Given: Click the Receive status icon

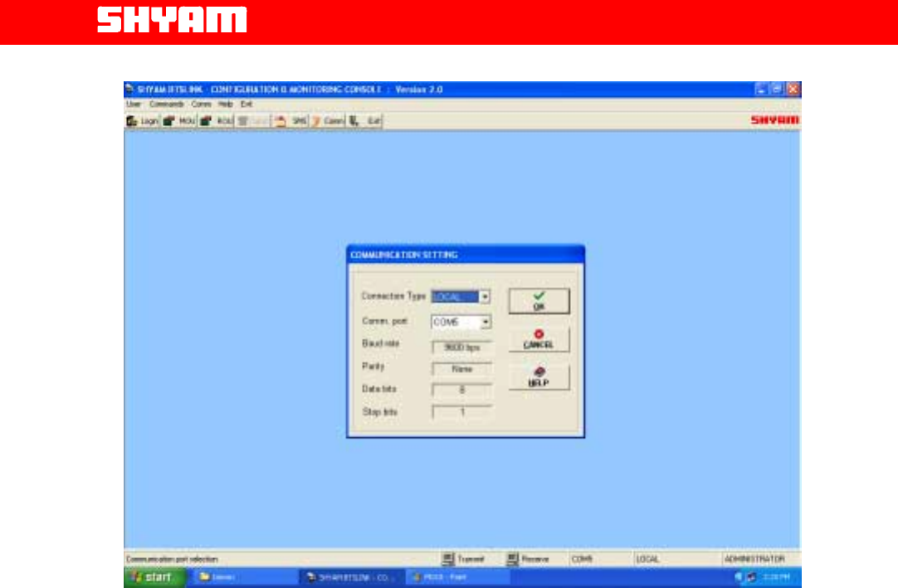Looking at the screenshot, I should tap(513, 559).
